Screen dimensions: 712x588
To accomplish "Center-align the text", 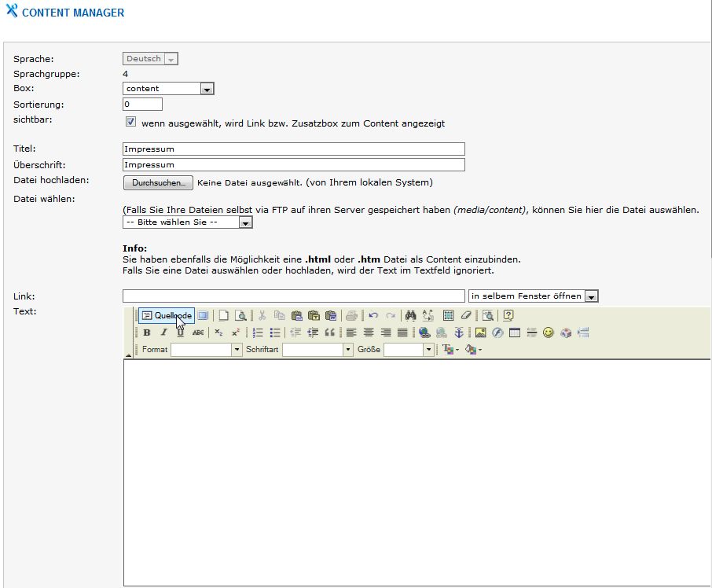I will [x=368, y=333].
